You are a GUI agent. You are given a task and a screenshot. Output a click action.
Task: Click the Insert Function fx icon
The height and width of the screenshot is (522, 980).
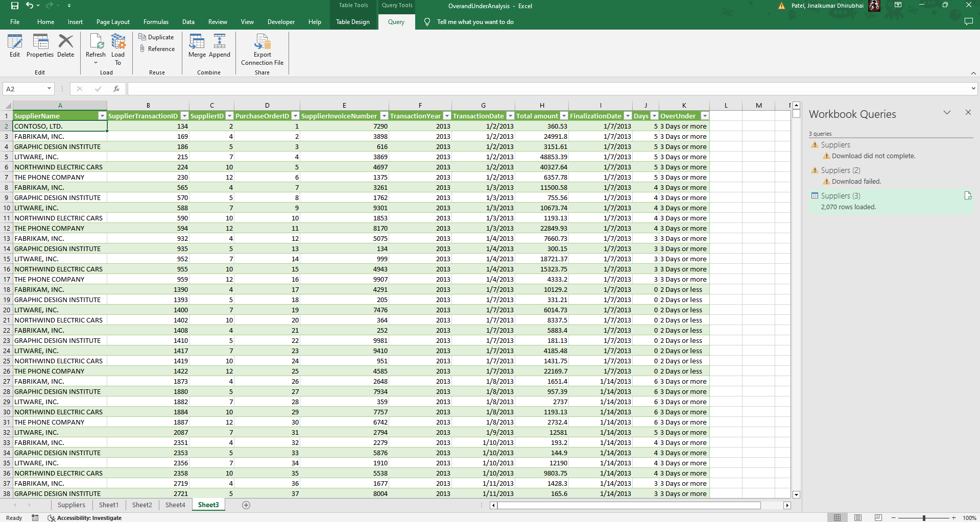click(x=116, y=89)
